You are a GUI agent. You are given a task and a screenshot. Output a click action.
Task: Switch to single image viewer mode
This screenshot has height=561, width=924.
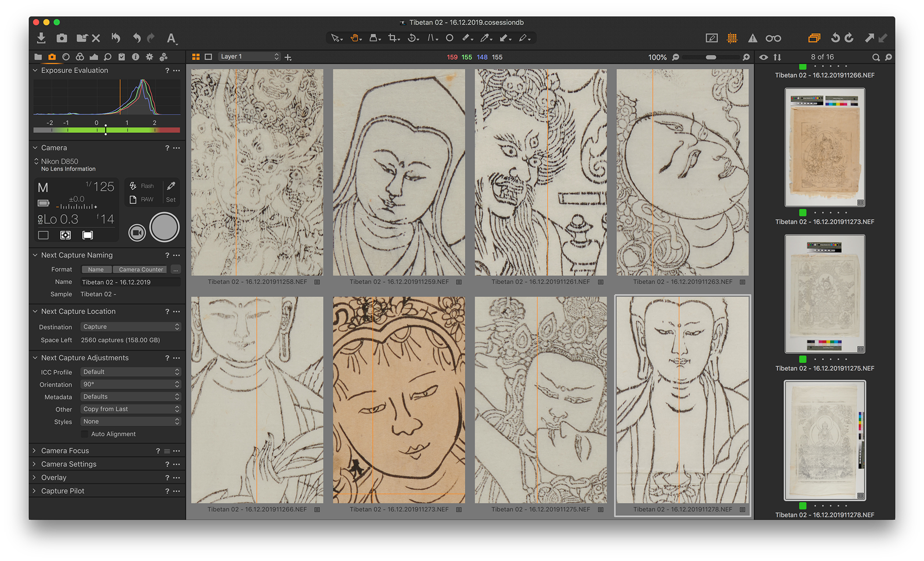[x=208, y=57]
